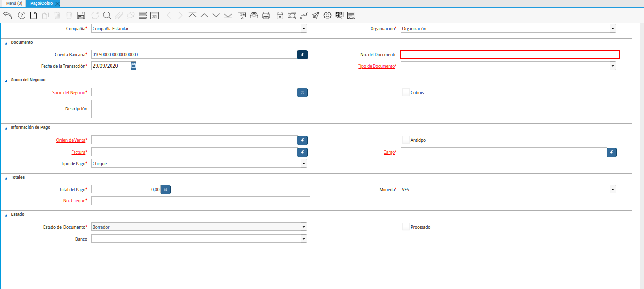644x289 pixels.
Task: Click the No. del Documento input field
Action: coord(510,55)
